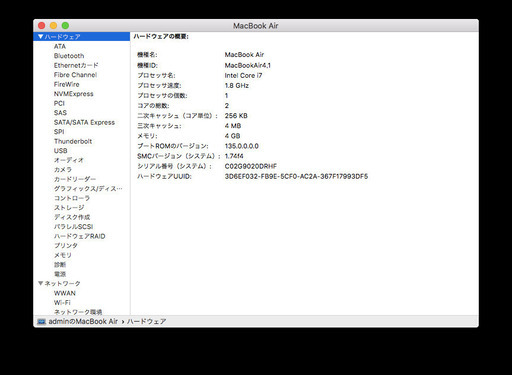
Task: Open Wi-Fi under network section
Action: (62, 303)
